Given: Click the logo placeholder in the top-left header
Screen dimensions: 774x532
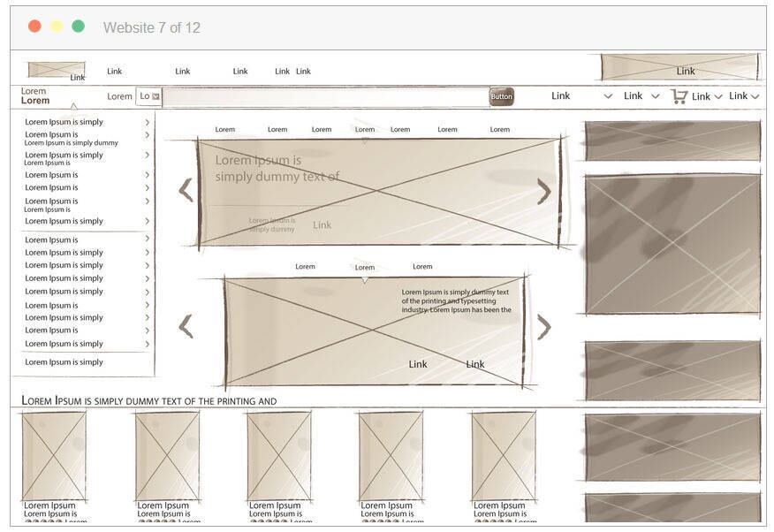Looking at the screenshot, I should 56,70.
